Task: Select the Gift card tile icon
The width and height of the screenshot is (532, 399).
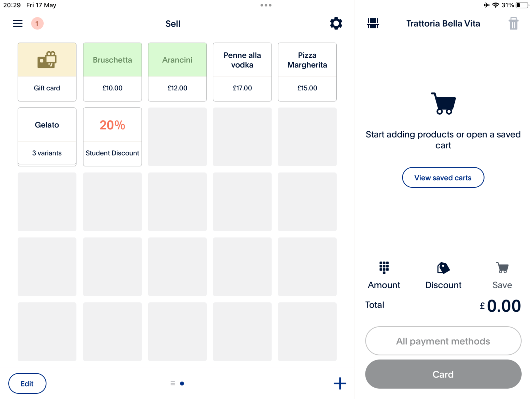Action: 47,72
